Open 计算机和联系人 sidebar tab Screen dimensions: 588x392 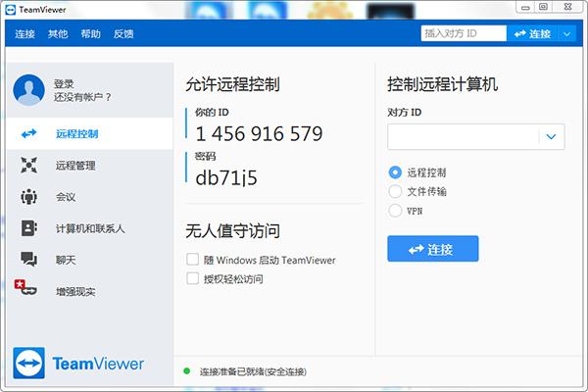(89, 228)
